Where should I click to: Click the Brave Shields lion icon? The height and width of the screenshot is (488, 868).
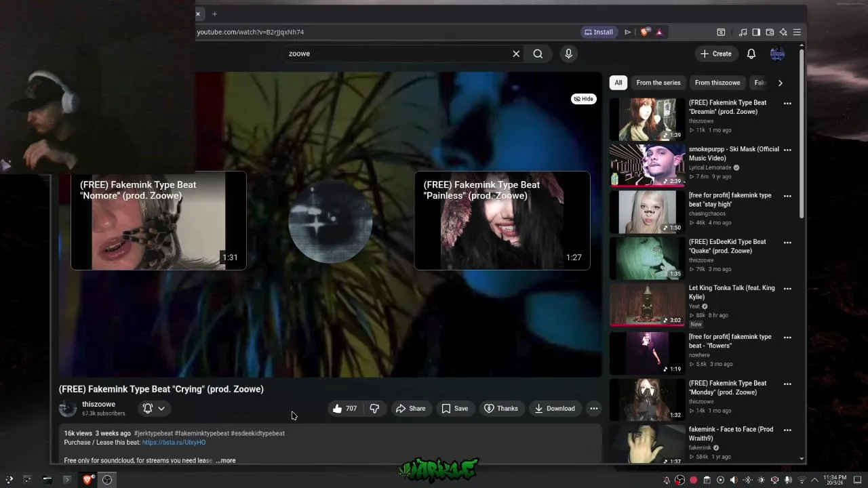coord(645,32)
